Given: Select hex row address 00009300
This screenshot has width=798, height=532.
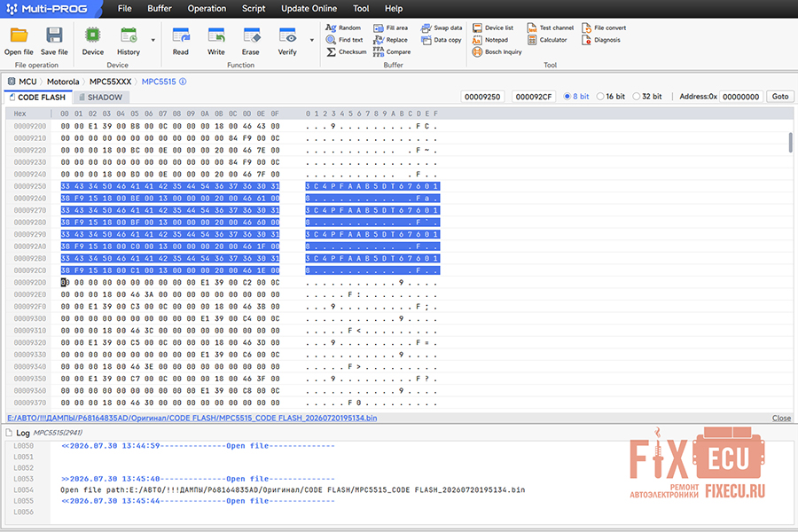Looking at the screenshot, I should (30, 318).
